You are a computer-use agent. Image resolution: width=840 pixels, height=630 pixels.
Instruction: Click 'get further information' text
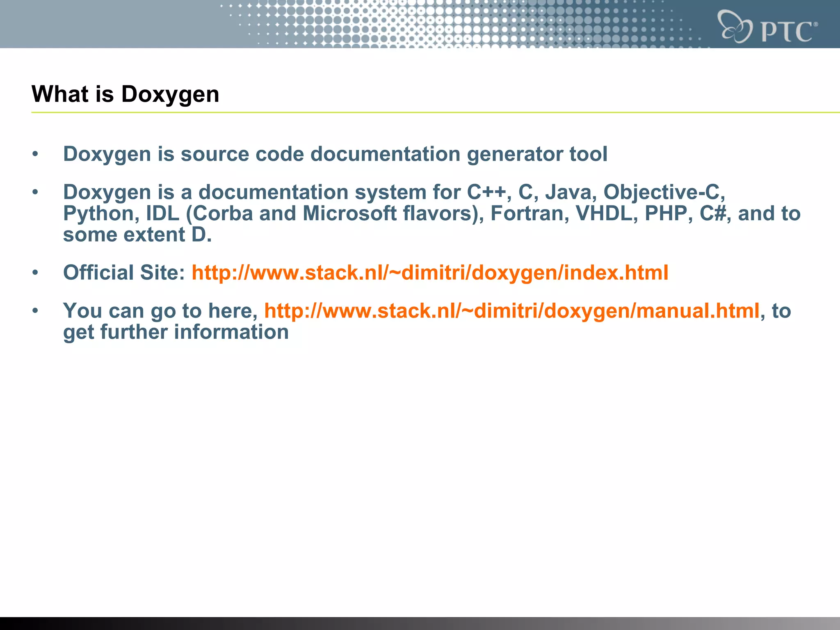176,332
